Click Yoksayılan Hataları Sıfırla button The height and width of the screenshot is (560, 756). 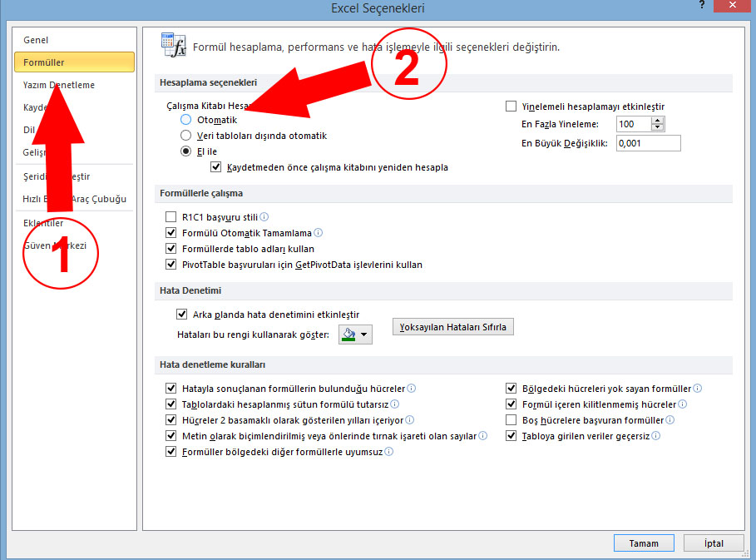[x=453, y=327]
